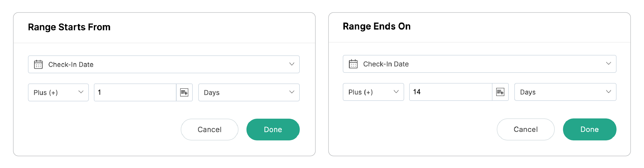Select the input field containing the value 1
The width and height of the screenshot is (644, 168).
click(x=135, y=92)
